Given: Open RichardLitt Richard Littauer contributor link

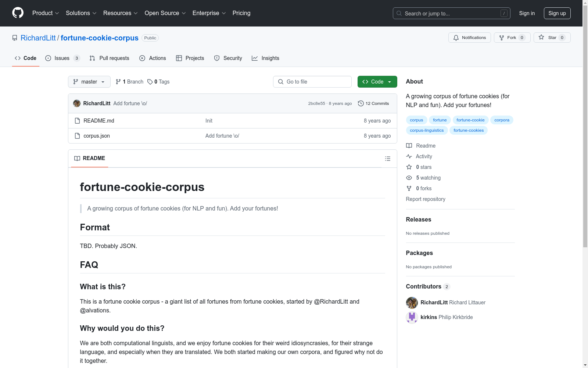Looking at the screenshot, I should coord(453,302).
